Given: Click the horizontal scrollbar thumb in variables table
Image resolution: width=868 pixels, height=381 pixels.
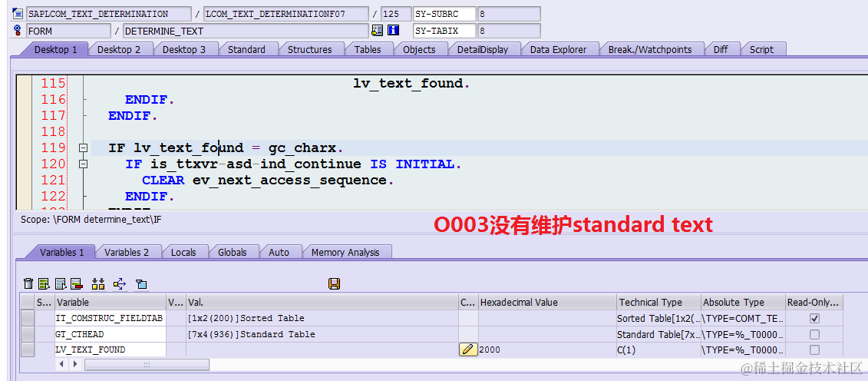Looking at the screenshot, I should click(x=147, y=364).
